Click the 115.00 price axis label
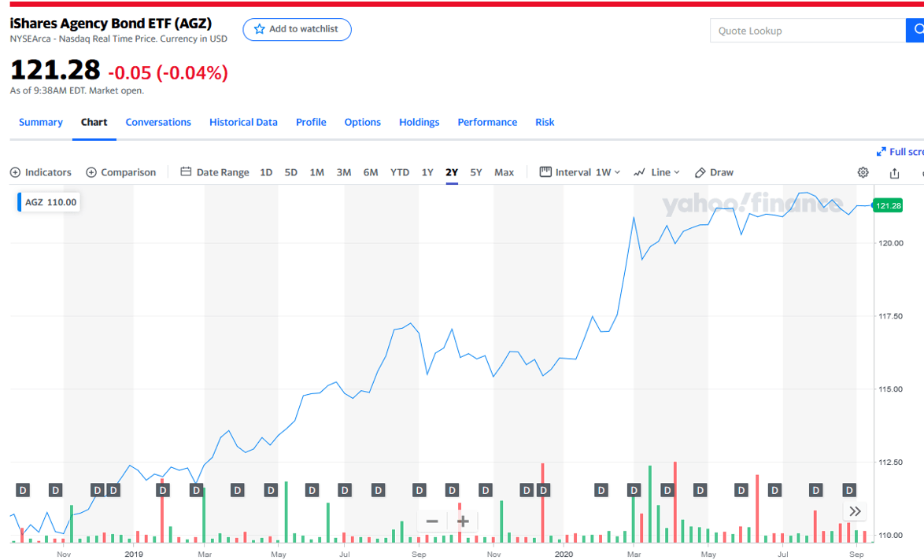The image size is (924, 560). tap(890, 389)
